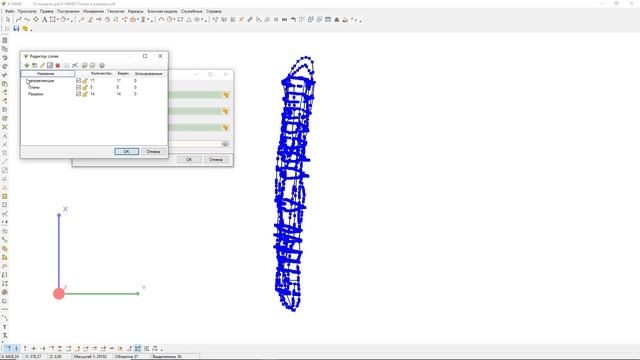
Task: Click the green plus add-layer icon
Action: [x=27, y=65]
